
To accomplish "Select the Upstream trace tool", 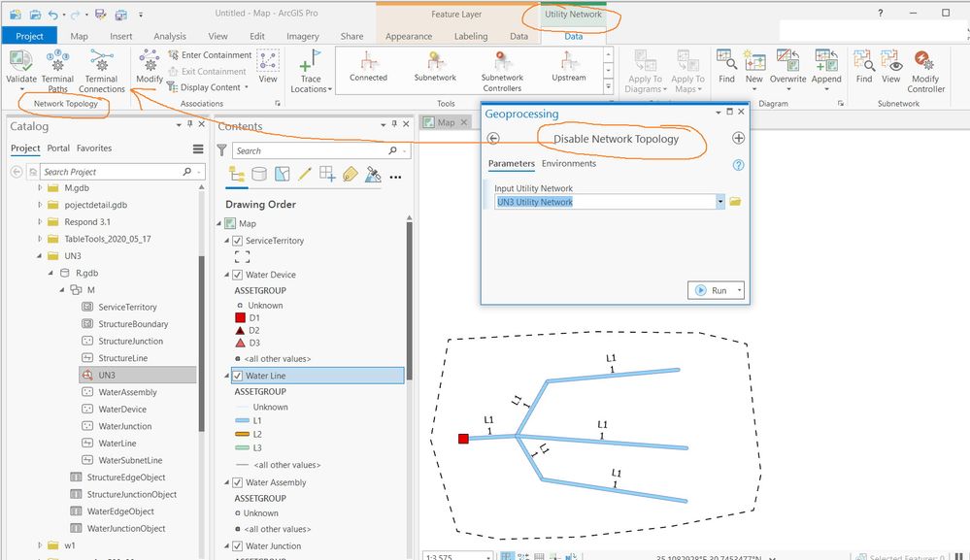I will point(569,66).
